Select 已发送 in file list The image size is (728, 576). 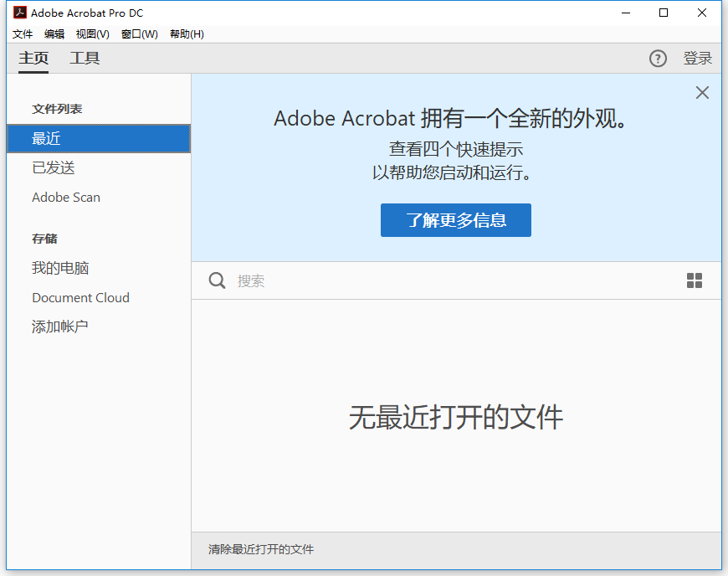click(99, 167)
